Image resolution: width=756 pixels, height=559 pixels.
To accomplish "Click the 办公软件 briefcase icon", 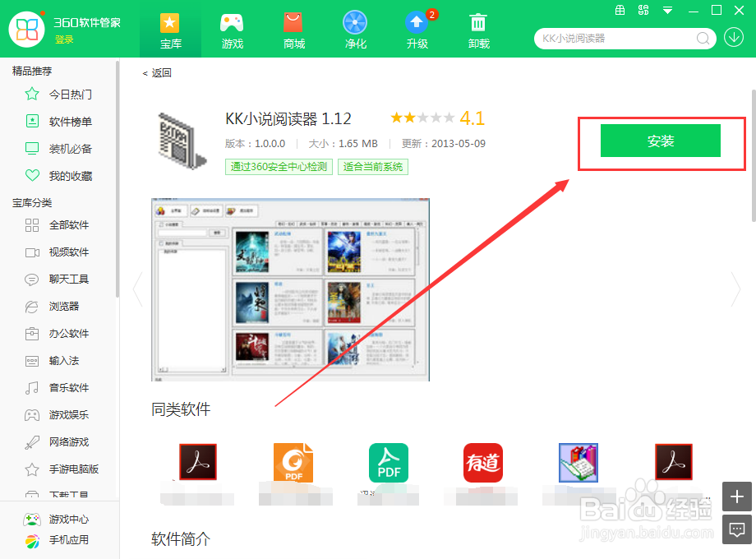I will [x=32, y=333].
